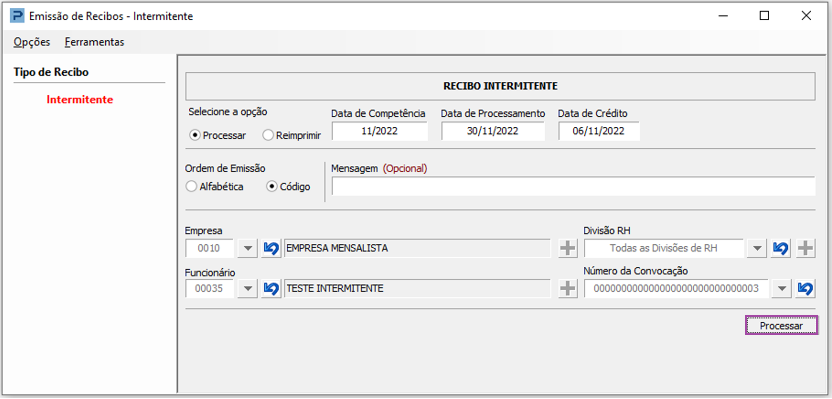Click the reset arrow next to Divisão RH
The height and width of the screenshot is (399, 832).
coord(780,248)
